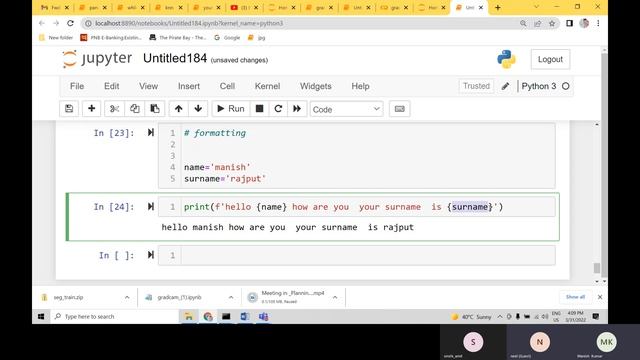640x360 pixels.
Task: Expand options for gradcam ipynb download
Action: pyautogui.click(x=231, y=297)
